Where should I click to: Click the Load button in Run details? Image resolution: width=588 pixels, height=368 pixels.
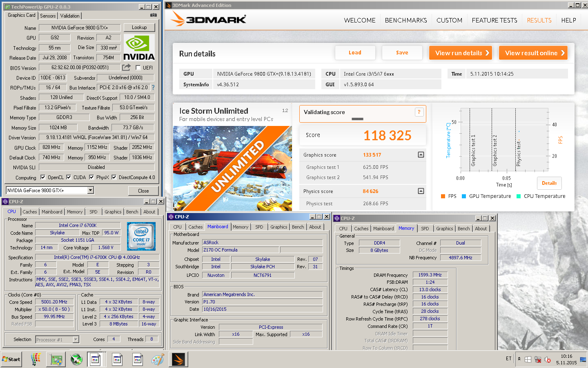coord(355,53)
